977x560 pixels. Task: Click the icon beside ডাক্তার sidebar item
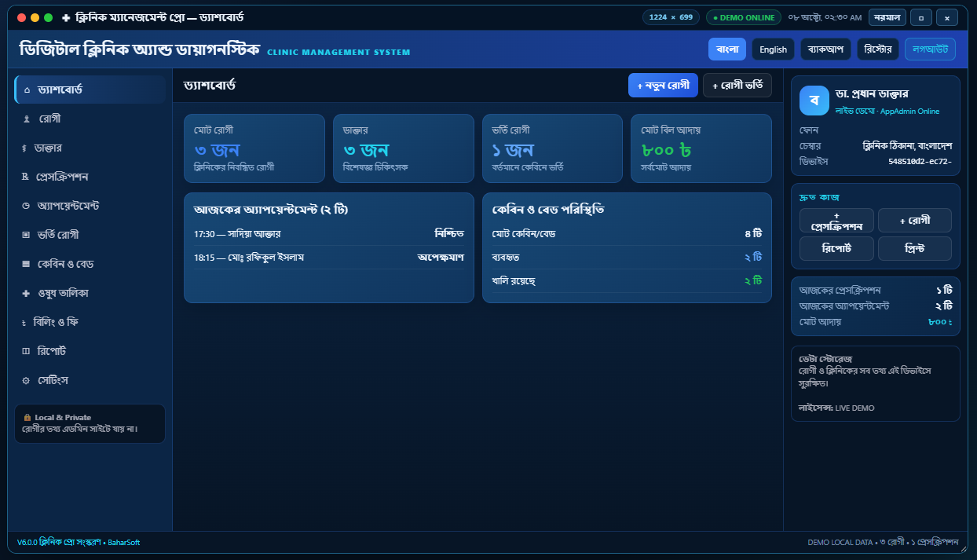tap(24, 148)
